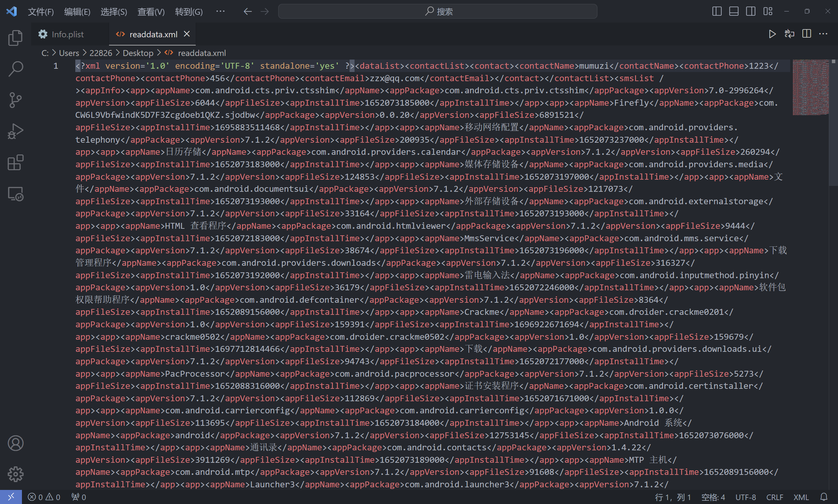This screenshot has width=838, height=504.
Task: Close the readdata.xml tab
Action: tap(187, 34)
